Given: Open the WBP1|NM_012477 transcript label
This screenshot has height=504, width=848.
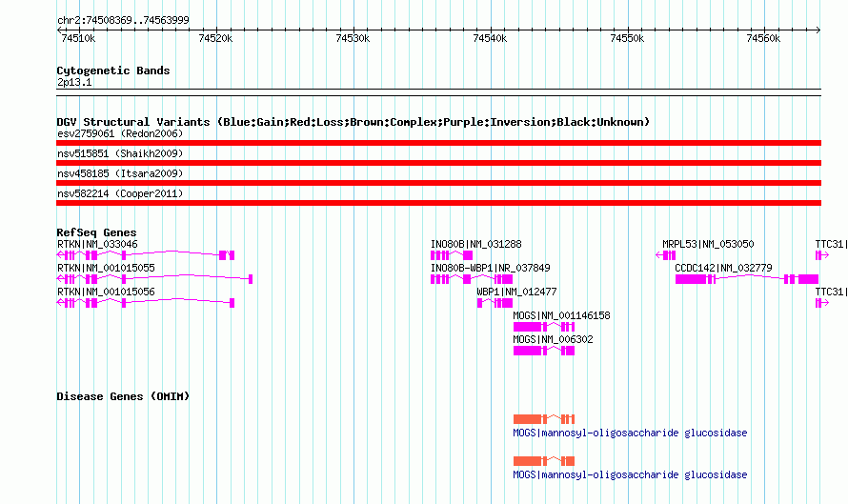Looking at the screenshot, I should tap(516, 292).
